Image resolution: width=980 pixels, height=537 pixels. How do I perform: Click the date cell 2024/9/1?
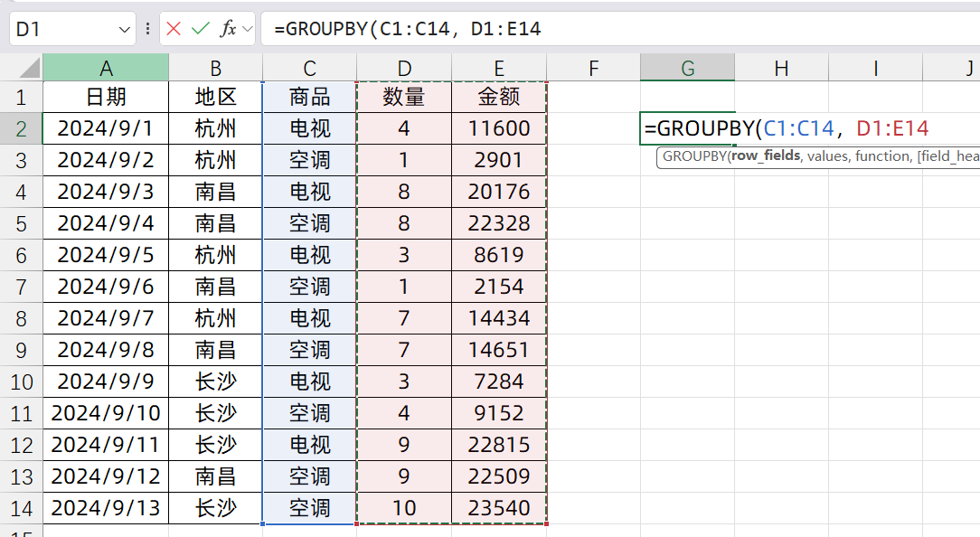[x=106, y=128]
